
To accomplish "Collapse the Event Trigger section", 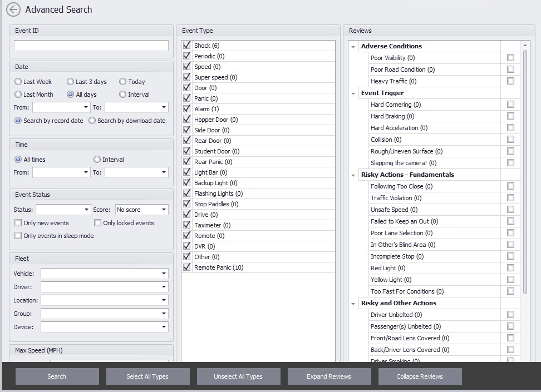I will tap(352, 93).
